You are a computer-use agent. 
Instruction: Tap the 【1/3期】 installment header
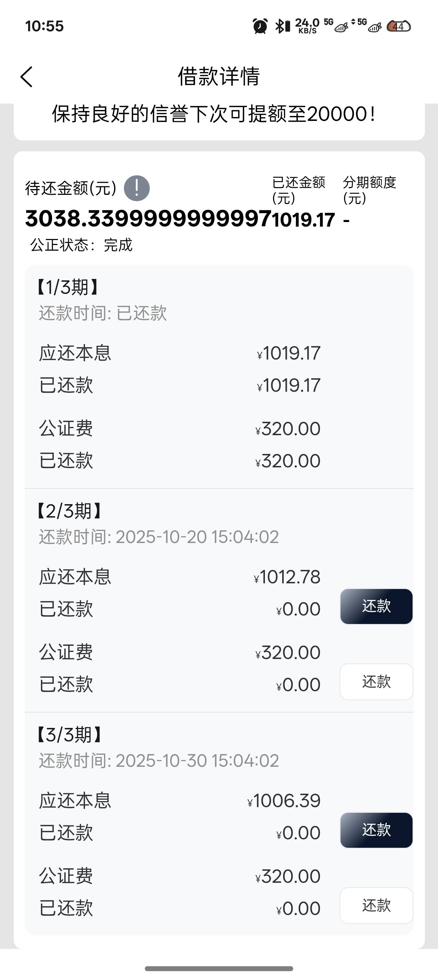[69, 287]
